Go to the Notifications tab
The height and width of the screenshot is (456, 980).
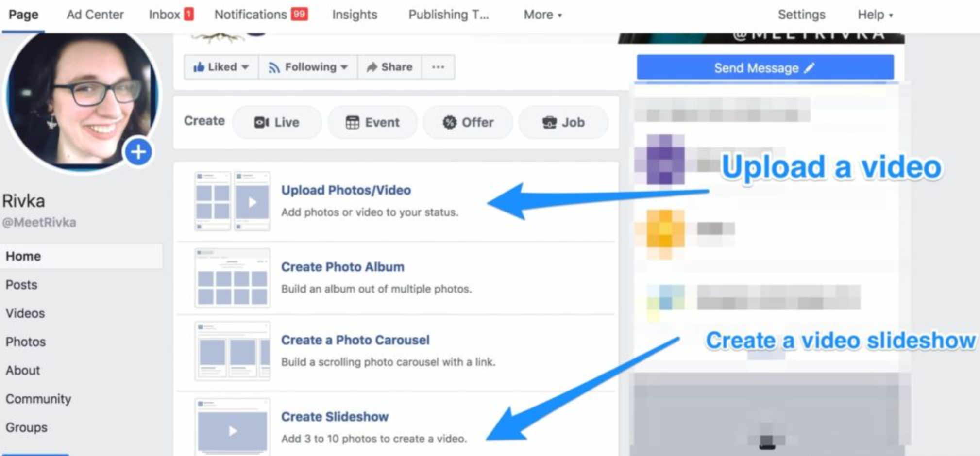pyautogui.click(x=261, y=15)
